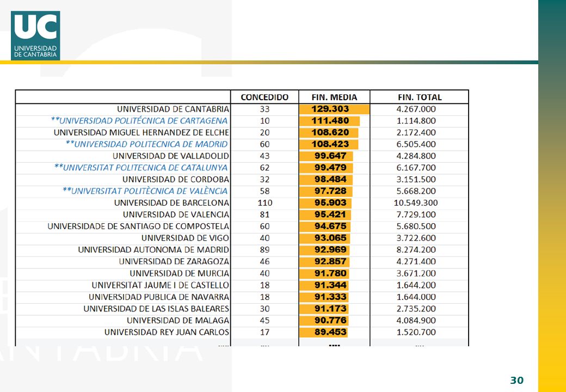Select the 97.728 average funding bar
This screenshot has height=392, width=566.
pos(326,191)
